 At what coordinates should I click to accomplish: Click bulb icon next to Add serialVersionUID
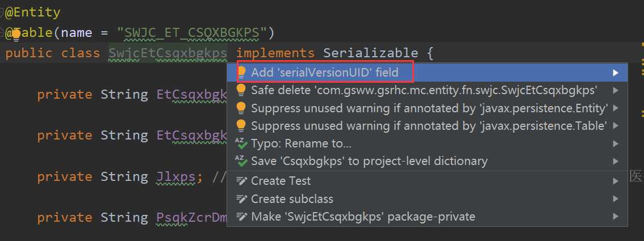coord(241,73)
